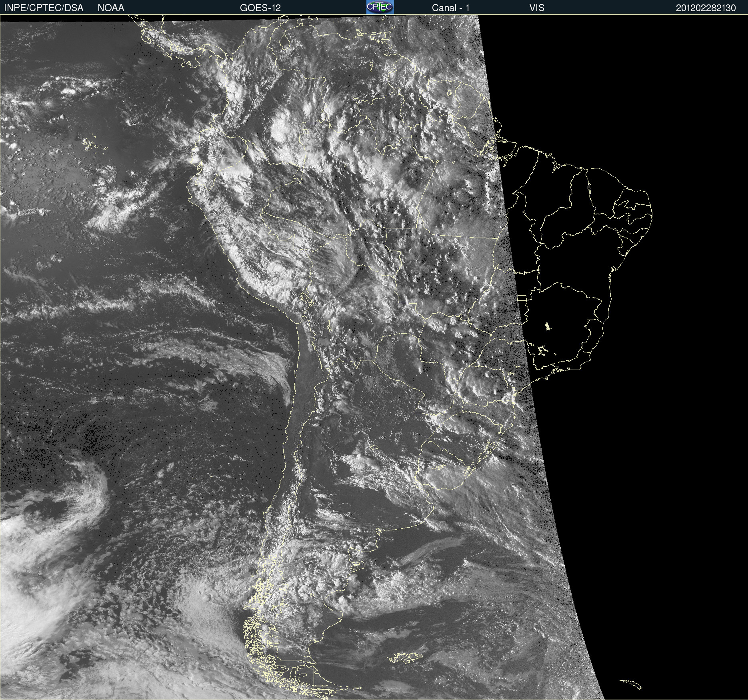Click the VIS channel label
This screenshot has width=748, height=700.
537,8
